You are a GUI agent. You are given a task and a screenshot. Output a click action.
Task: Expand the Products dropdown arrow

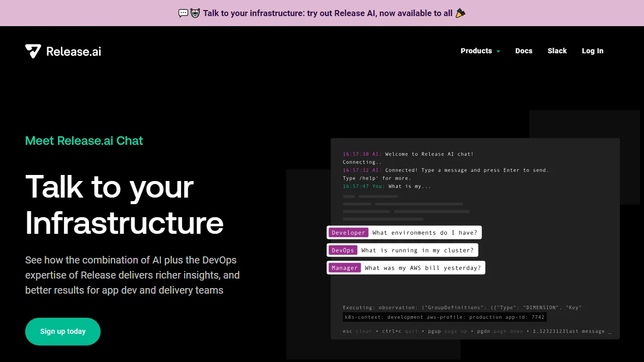(498, 51)
